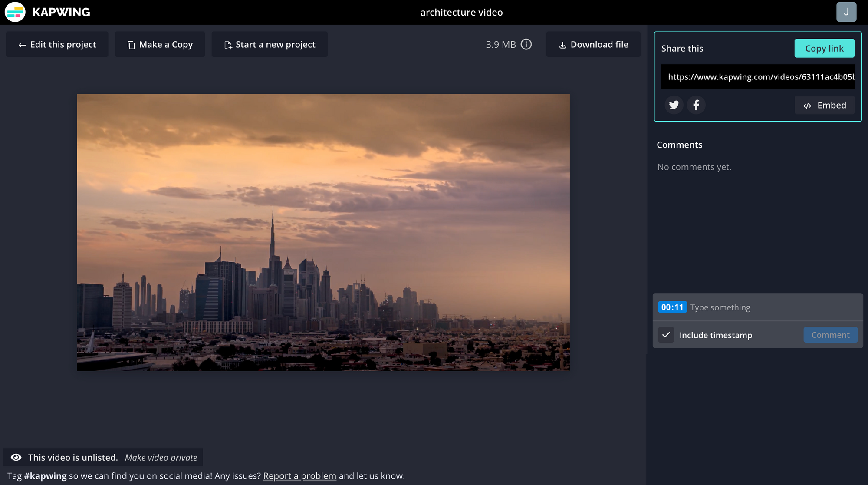Play the Dubai skyline video preview
868x485 pixels.
coord(323,232)
